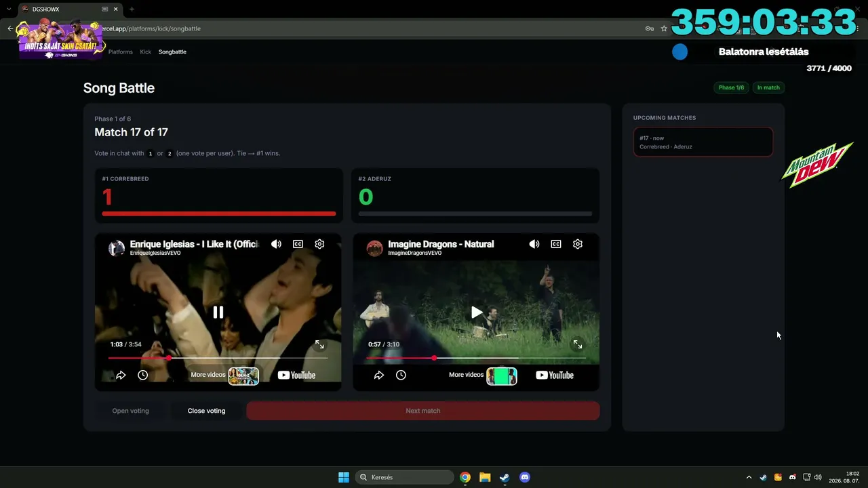This screenshot has width=868, height=488.
Task: Click the Song Battle page title
Action: point(119,88)
